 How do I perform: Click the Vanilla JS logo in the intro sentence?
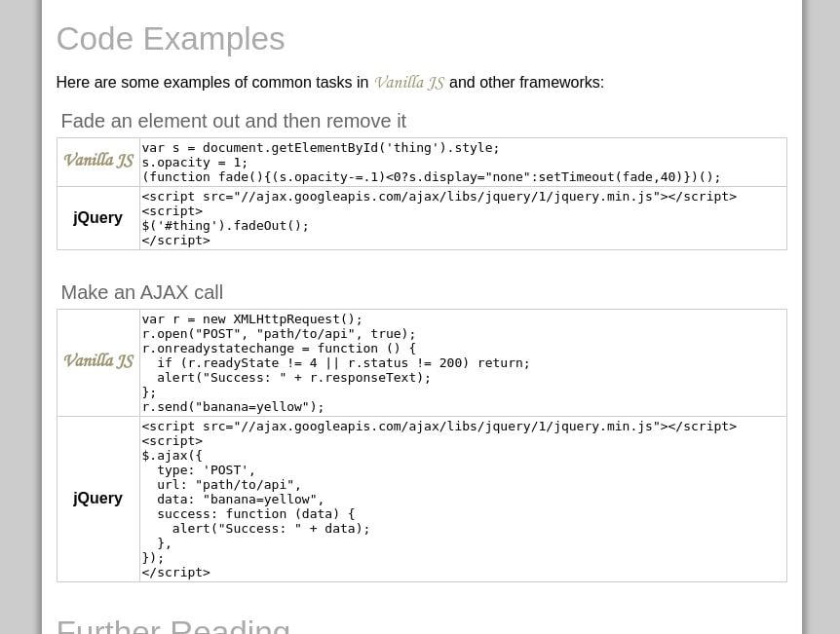click(x=409, y=83)
